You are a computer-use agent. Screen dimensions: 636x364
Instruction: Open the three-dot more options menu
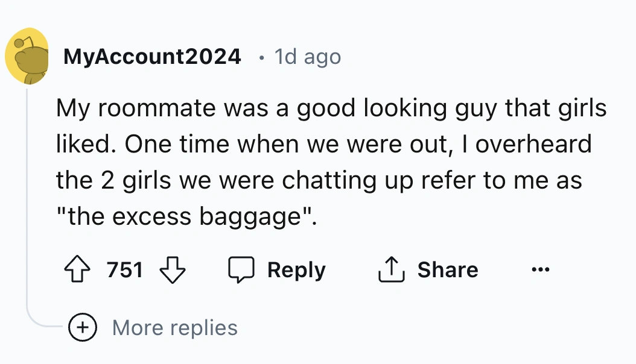click(x=542, y=269)
